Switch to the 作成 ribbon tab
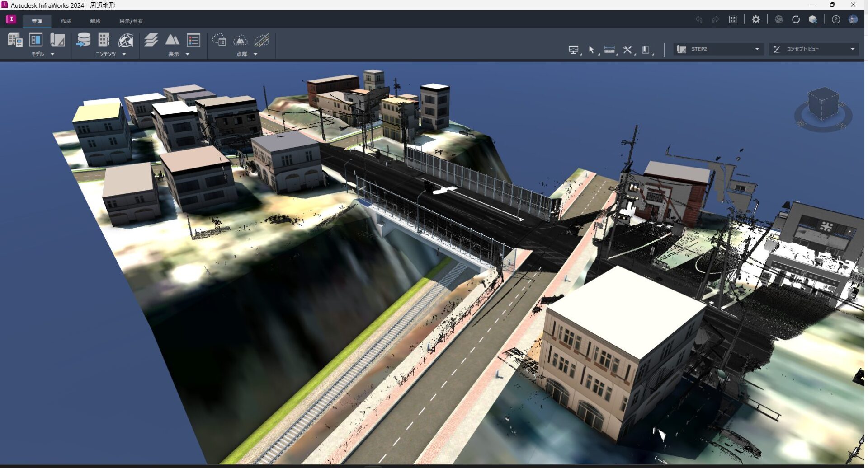The width and height of the screenshot is (868, 468). 66,21
